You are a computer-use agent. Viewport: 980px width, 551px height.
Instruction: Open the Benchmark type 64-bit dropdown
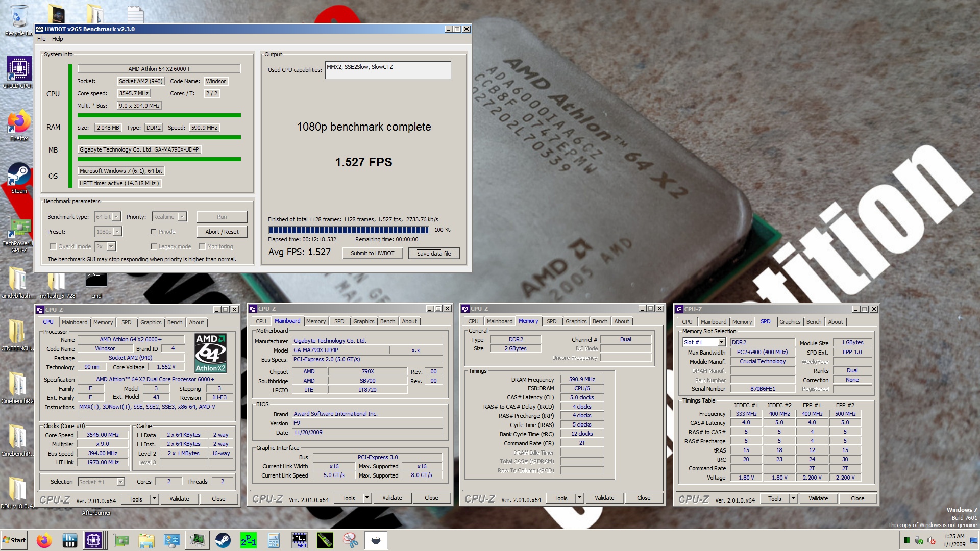pyautogui.click(x=108, y=217)
